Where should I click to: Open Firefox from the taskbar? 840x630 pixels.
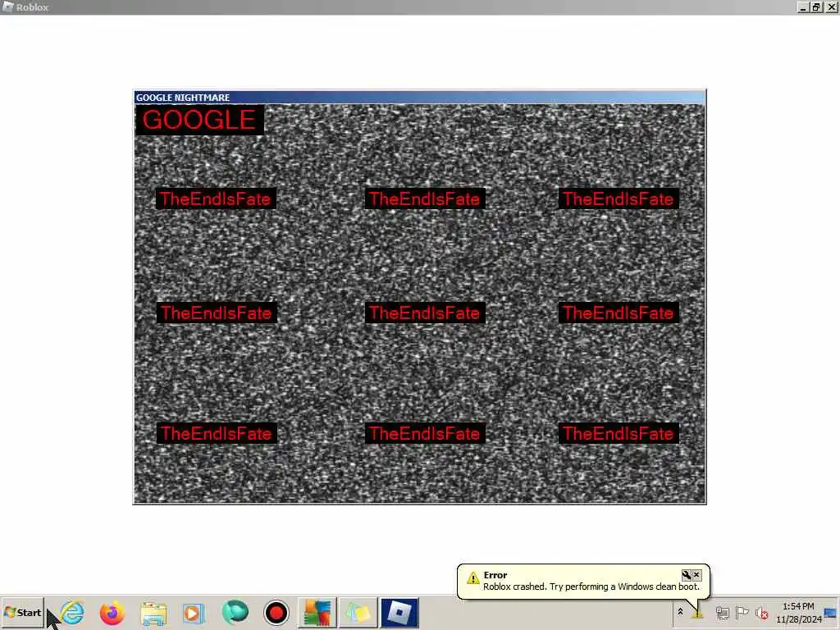112,612
